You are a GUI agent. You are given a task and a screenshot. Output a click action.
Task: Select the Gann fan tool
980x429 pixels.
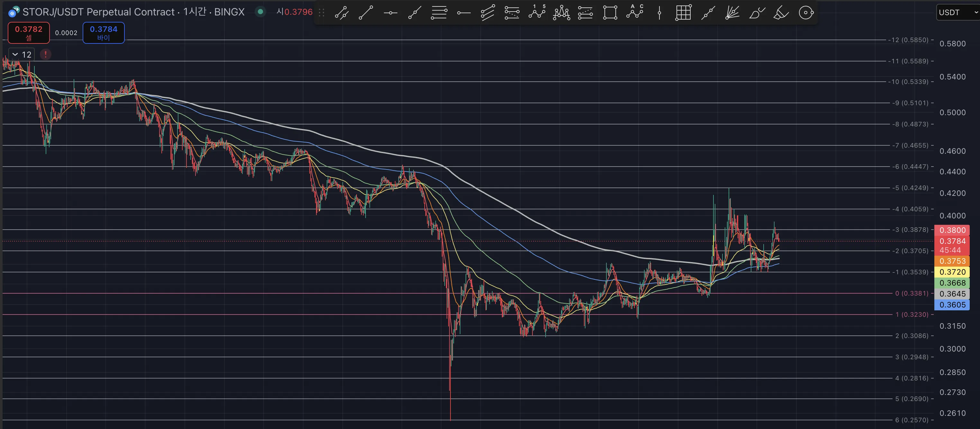tap(732, 13)
